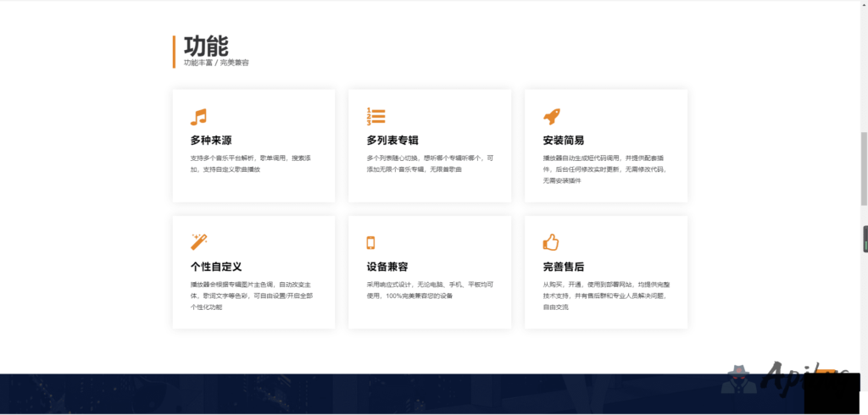868x415 pixels.
Task: Click the description text under 完善售后
Action: [604, 296]
